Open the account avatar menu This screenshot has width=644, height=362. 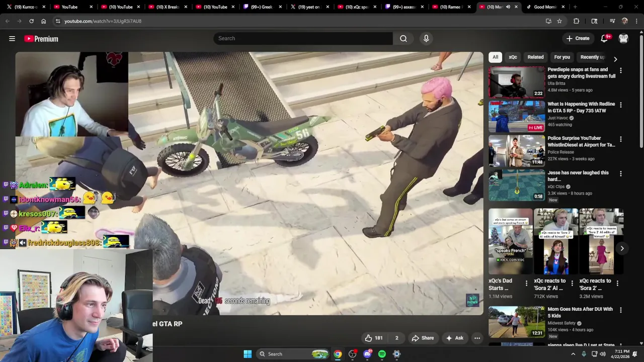click(x=623, y=39)
